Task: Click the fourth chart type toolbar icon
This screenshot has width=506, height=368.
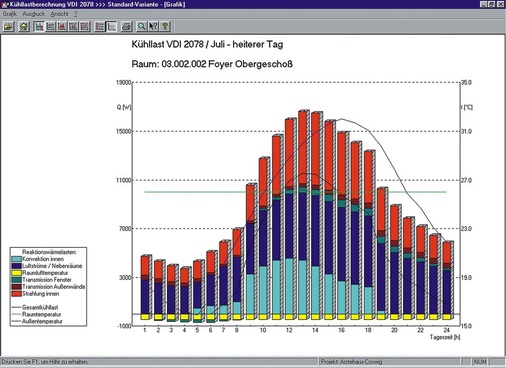Action: click(73, 26)
